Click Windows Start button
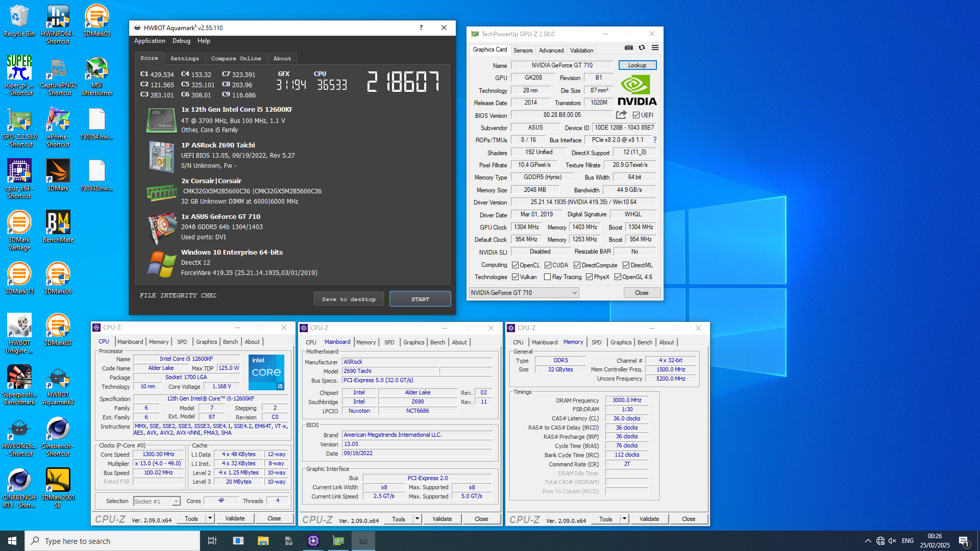Image resolution: width=980 pixels, height=551 pixels. tap(12, 541)
